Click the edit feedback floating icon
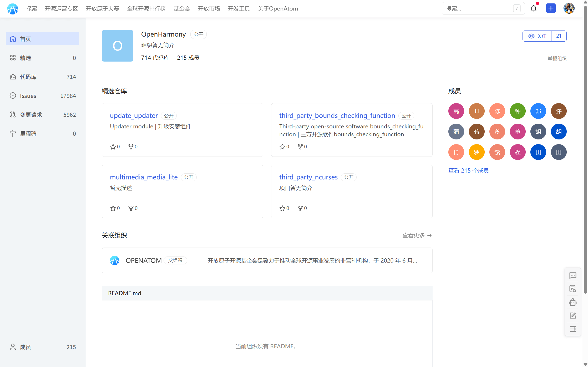Image resolution: width=588 pixels, height=367 pixels. tap(573, 315)
